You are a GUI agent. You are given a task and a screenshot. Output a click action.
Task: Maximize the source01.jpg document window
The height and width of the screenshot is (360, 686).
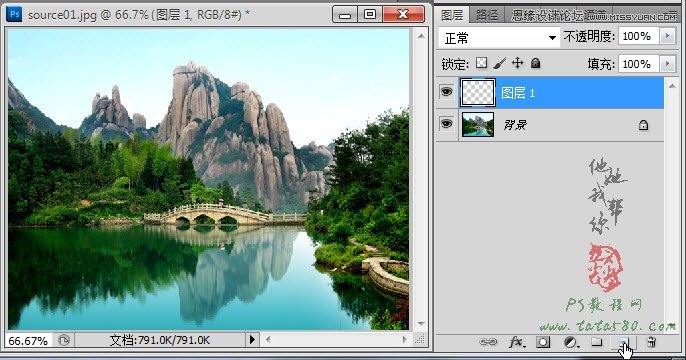click(370, 14)
